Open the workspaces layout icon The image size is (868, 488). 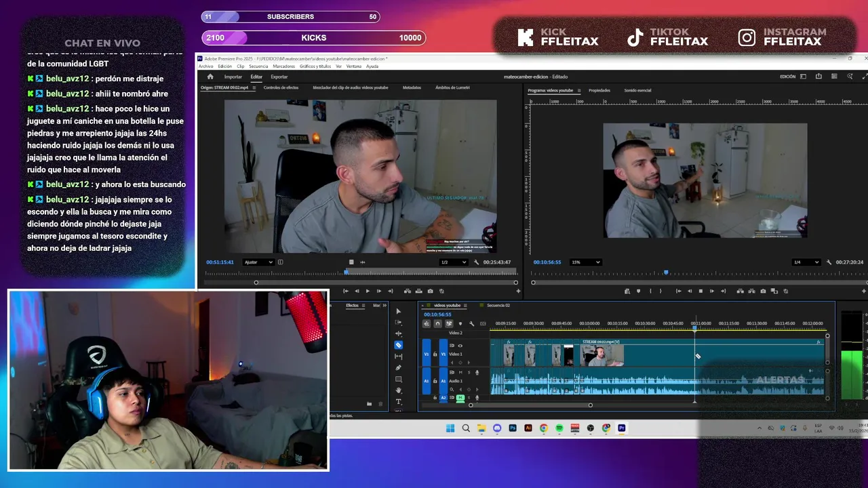pyautogui.click(x=803, y=77)
